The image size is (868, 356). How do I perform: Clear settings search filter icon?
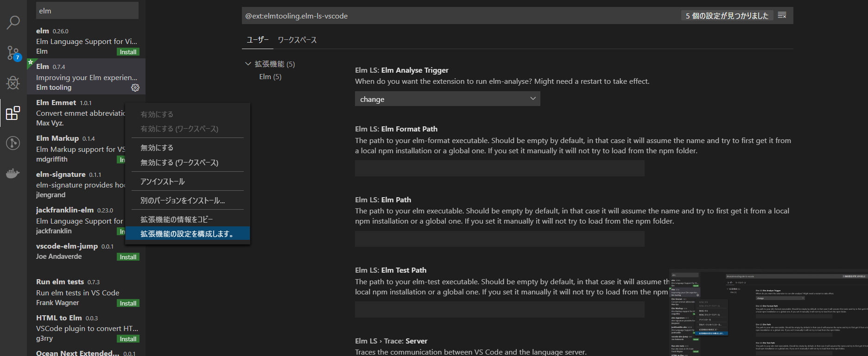[x=782, y=15]
